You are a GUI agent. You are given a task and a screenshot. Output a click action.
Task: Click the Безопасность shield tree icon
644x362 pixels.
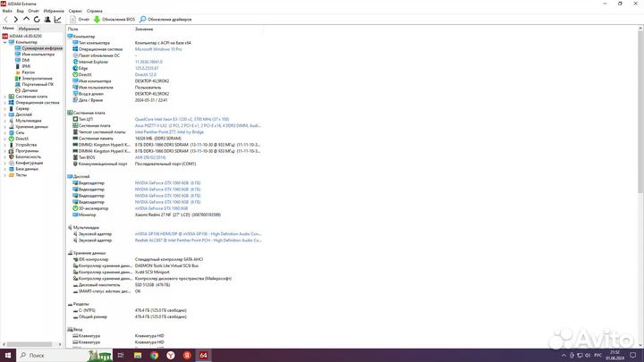pos(12,156)
